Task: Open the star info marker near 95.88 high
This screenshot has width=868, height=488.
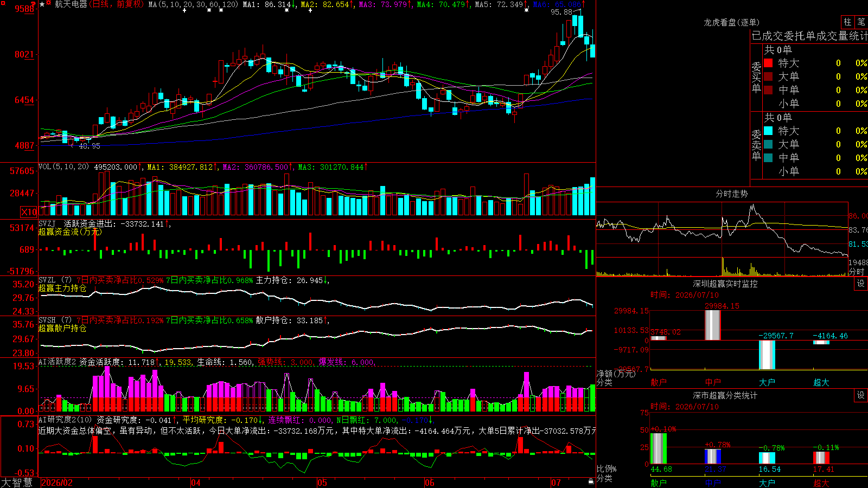Action: coord(526,10)
